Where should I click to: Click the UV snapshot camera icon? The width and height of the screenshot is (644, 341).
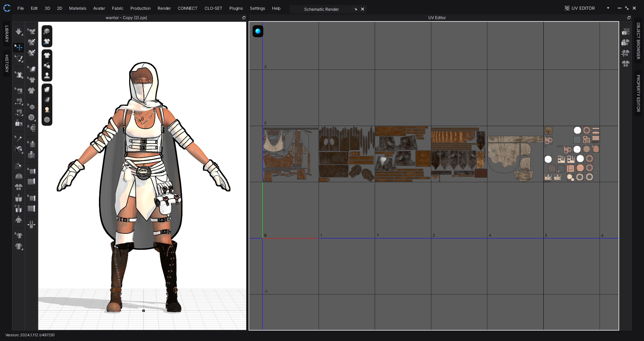[626, 32]
